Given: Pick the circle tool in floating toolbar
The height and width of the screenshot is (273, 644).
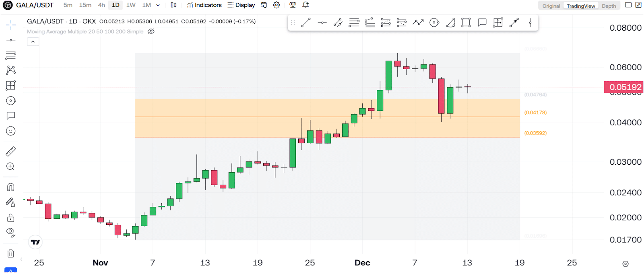Looking at the screenshot, I should pyautogui.click(x=434, y=23).
